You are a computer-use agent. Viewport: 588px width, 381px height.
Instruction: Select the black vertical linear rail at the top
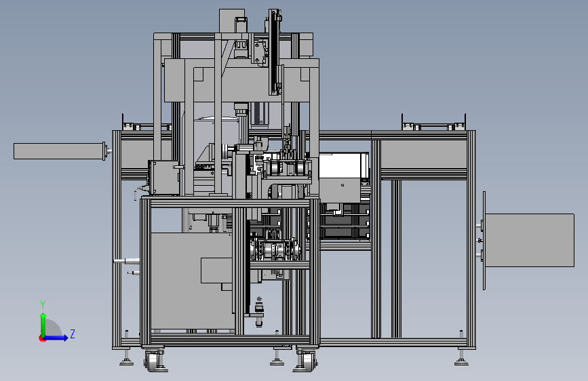(x=275, y=52)
